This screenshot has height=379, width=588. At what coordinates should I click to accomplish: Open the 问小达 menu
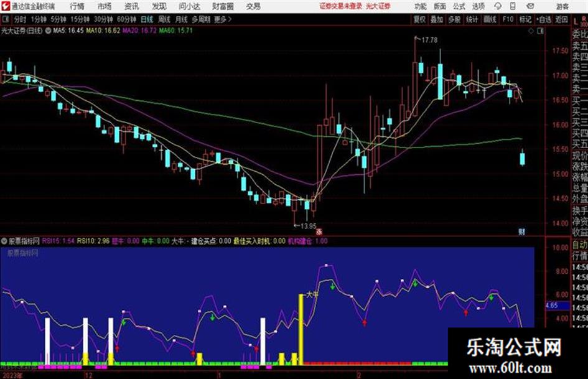(189, 6)
